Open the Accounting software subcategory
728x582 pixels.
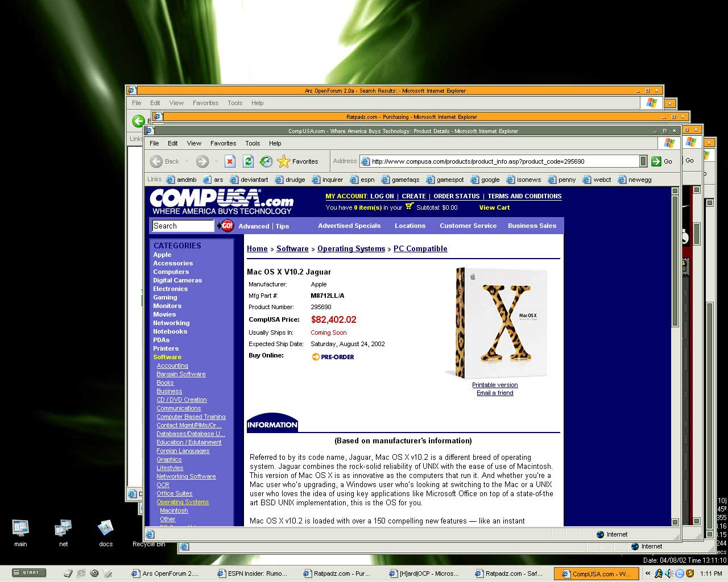pos(172,365)
